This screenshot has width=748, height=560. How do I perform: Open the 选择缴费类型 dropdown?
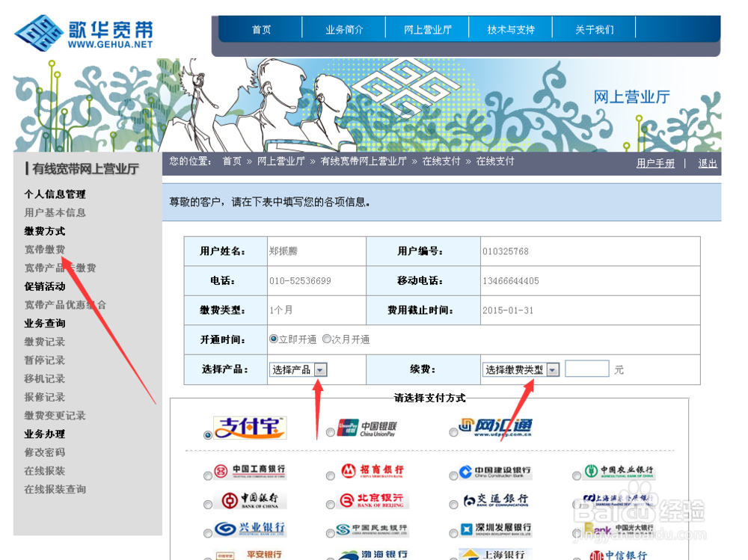coord(521,369)
